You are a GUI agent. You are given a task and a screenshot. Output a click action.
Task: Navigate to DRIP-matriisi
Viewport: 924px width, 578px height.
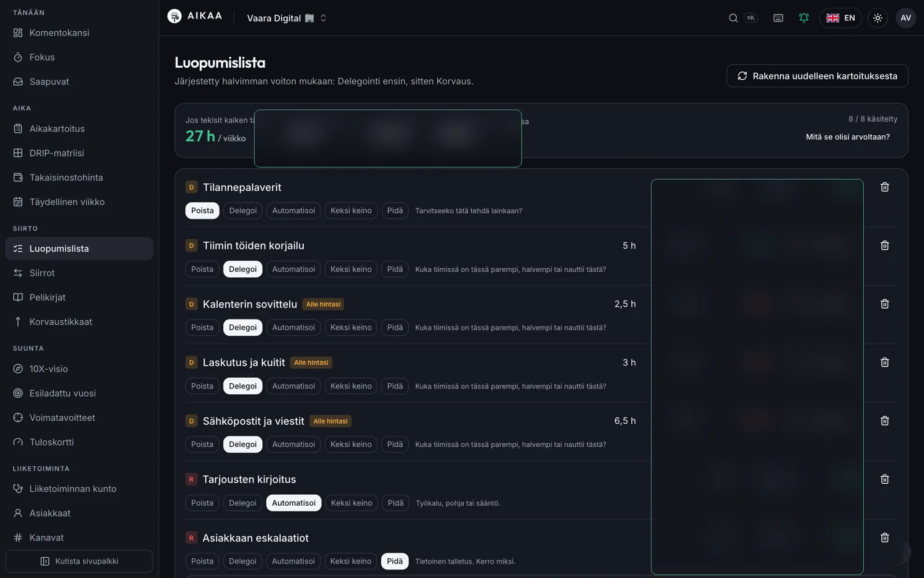[79, 153]
